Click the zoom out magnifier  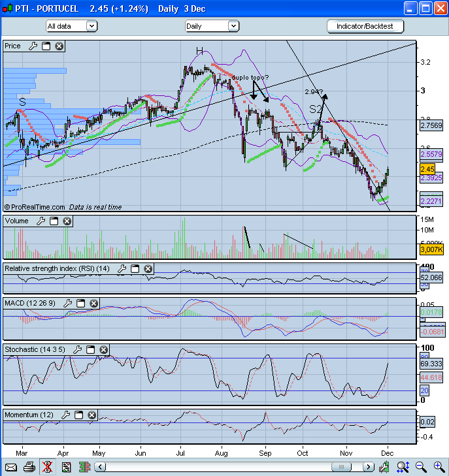(x=421, y=467)
